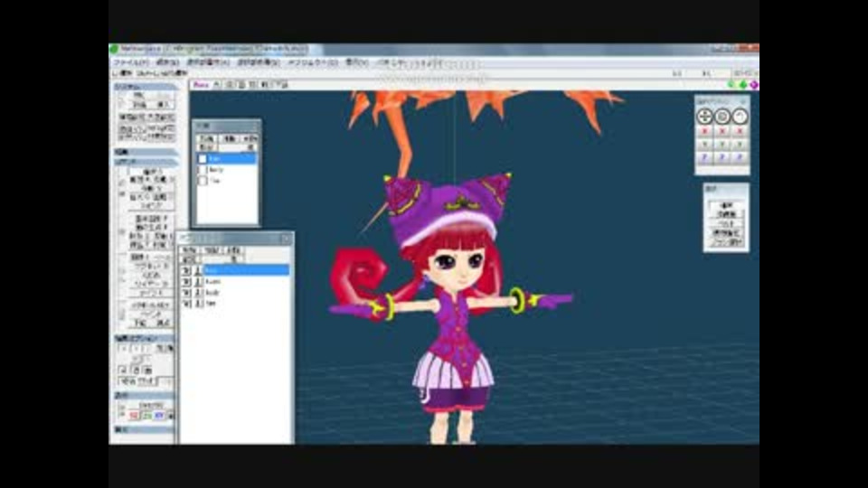Click red X button under the move-view icon
Viewport: 868px width, 488px height.
point(704,132)
